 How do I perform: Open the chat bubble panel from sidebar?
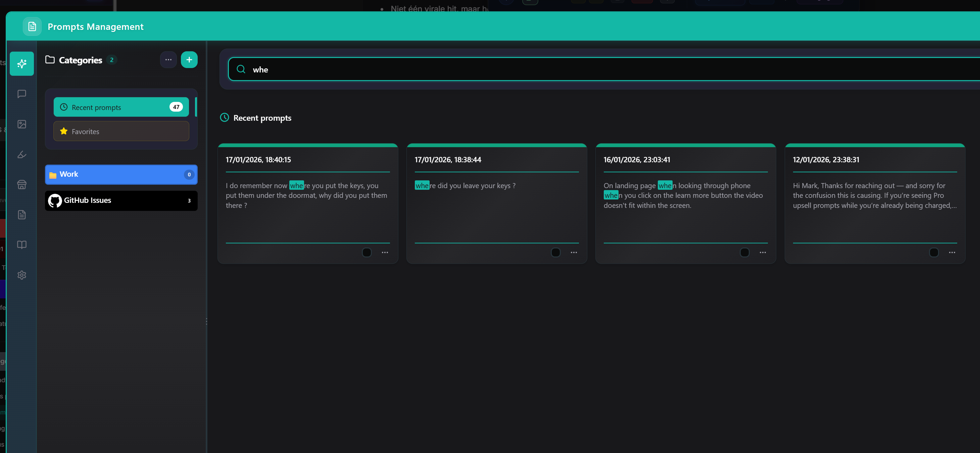point(22,94)
